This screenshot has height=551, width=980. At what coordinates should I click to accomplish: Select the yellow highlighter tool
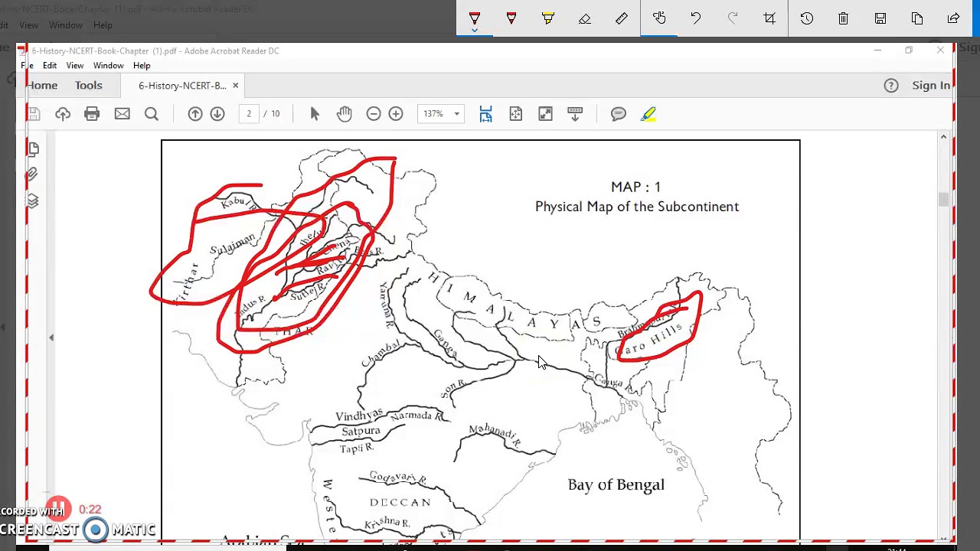(x=548, y=18)
